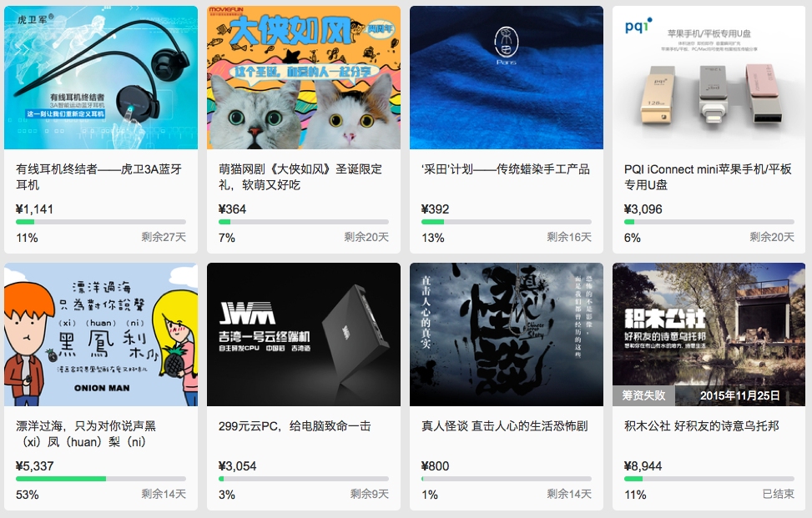This screenshot has height=518, width=812.
Task: Open title link 299元云PC,给电脑致命一击
Action: click(x=295, y=426)
